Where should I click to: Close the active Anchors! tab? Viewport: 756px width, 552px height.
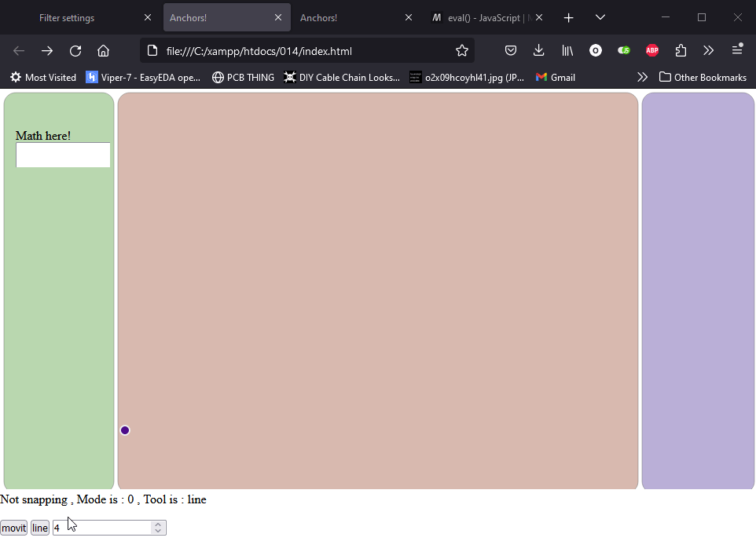[x=278, y=17]
